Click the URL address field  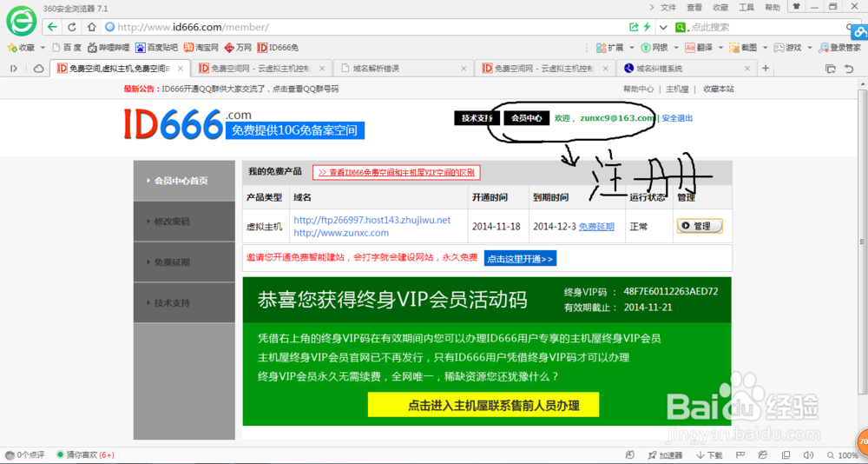(x=365, y=27)
